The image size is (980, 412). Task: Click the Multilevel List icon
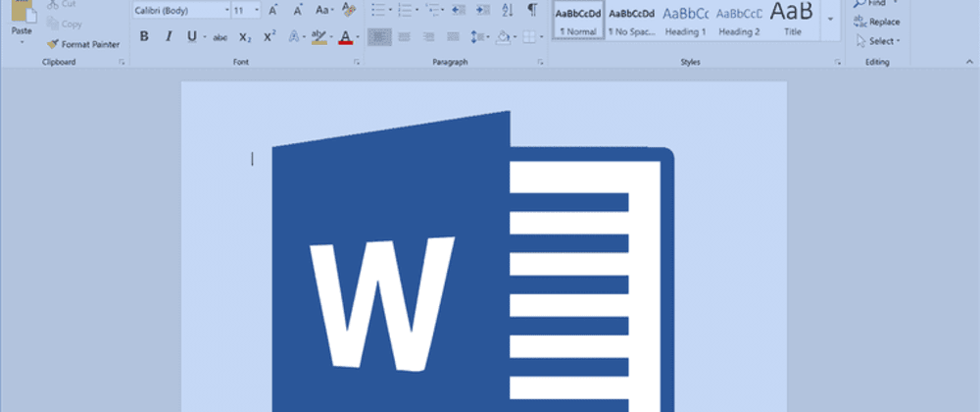432,10
